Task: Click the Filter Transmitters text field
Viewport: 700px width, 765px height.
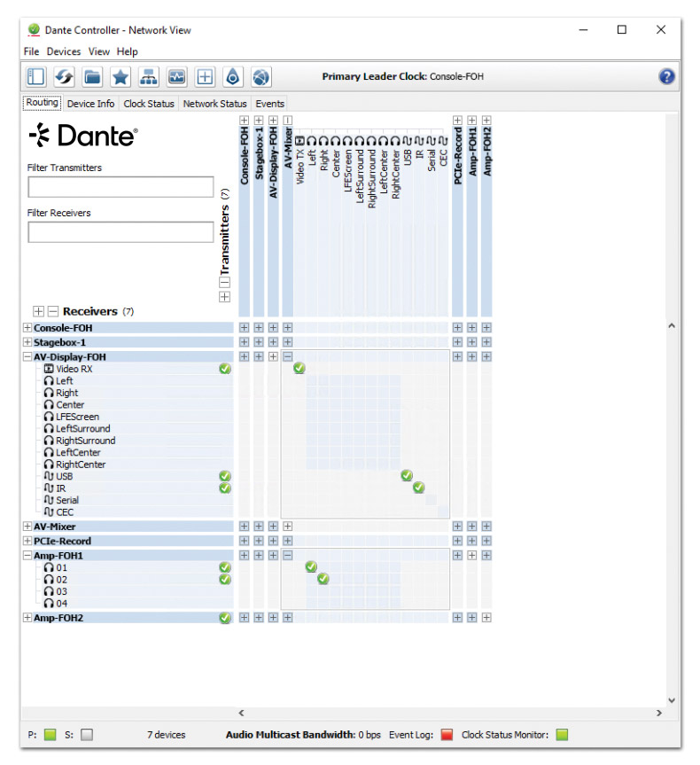Action: pos(121,187)
